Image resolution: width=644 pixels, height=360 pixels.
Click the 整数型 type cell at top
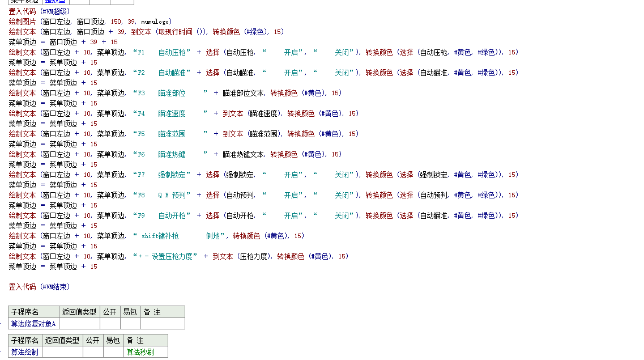55,2
